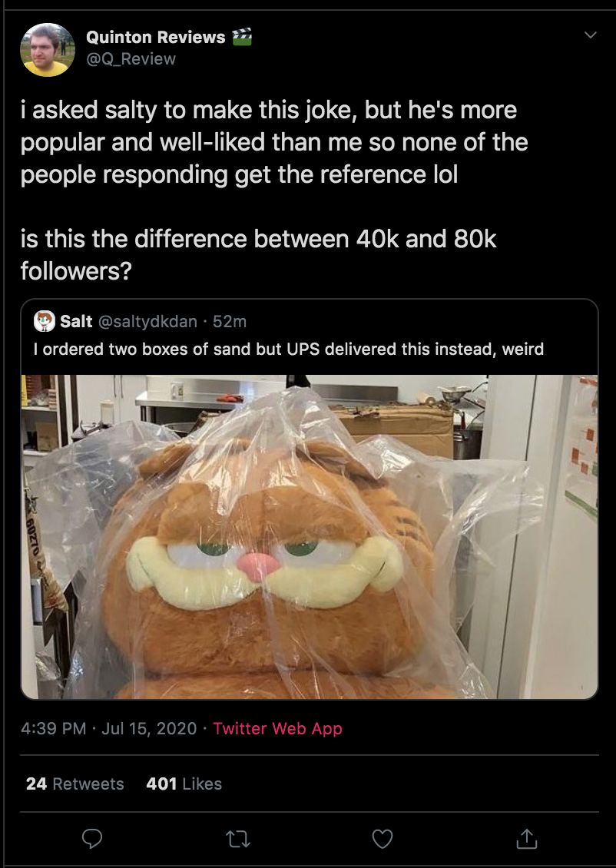Open the Quinton Reviews display name
The image size is (616, 868).
coord(155,37)
